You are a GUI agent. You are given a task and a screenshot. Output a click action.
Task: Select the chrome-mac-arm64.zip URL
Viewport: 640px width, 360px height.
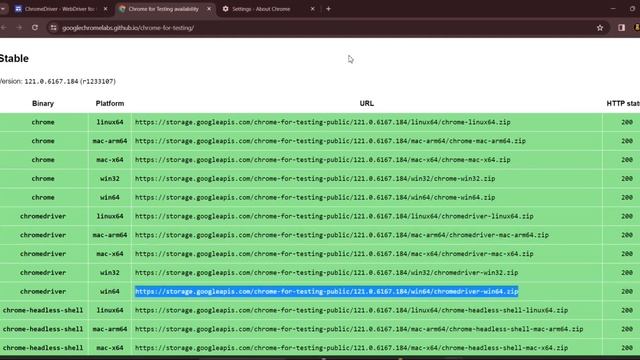pos(330,141)
